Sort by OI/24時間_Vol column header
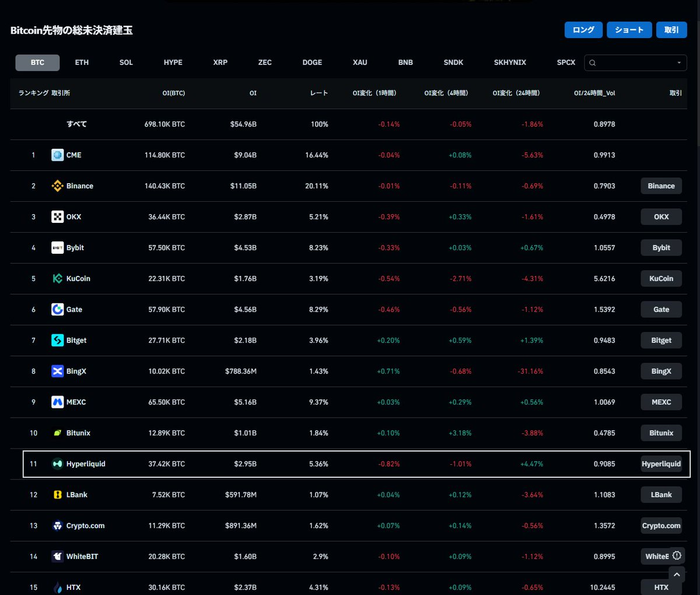 click(x=594, y=93)
